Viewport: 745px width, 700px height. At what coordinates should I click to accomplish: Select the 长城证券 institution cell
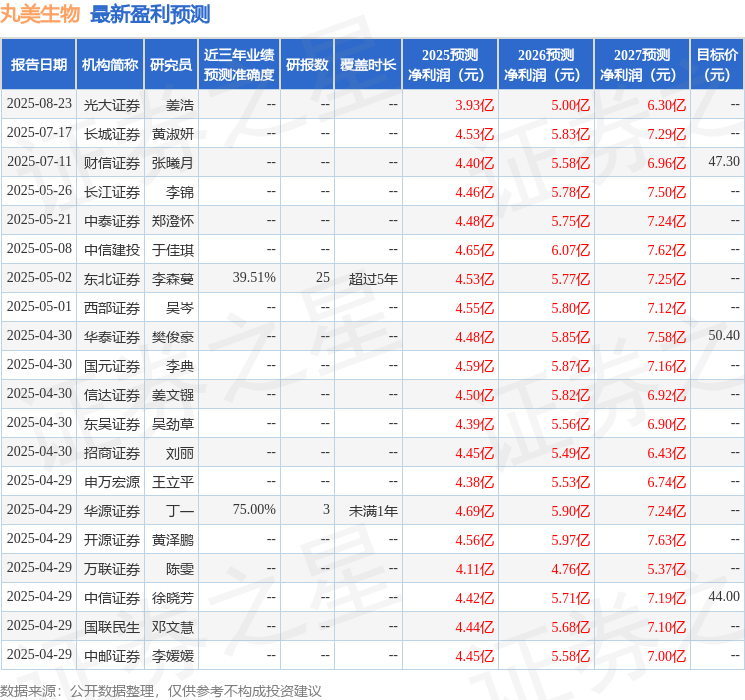(112, 134)
